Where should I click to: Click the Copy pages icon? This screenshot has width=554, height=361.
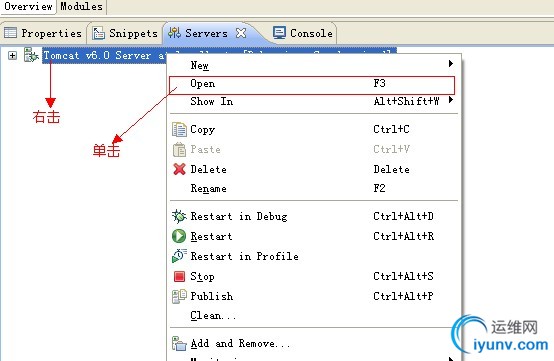pyautogui.click(x=179, y=129)
